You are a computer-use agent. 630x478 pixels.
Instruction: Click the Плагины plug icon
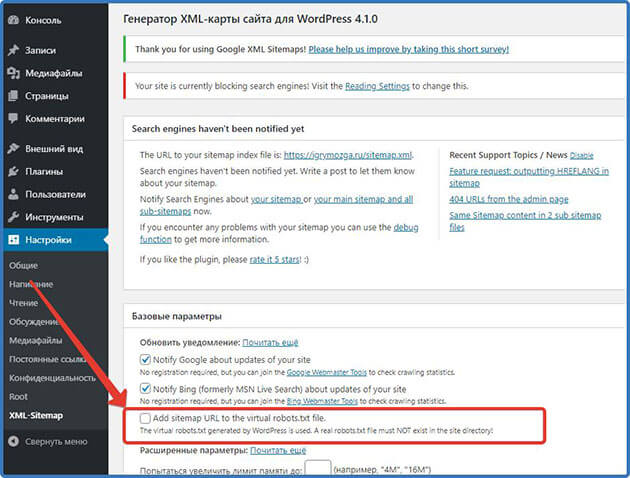(x=13, y=172)
